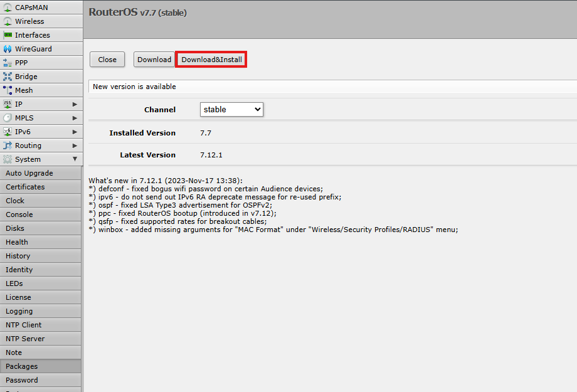
Task: Click the Bridge icon
Action: point(8,77)
